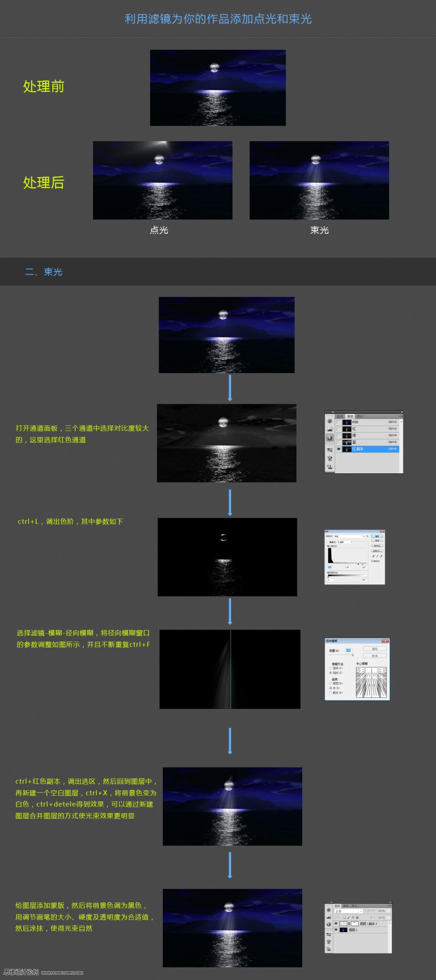Open the preset dropdown in the Levels dialog
436x980 pixels.
coord(349,536)
